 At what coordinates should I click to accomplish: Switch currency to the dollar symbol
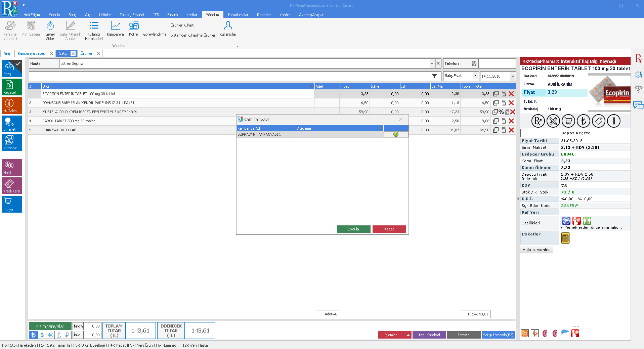tap(42, 335)
